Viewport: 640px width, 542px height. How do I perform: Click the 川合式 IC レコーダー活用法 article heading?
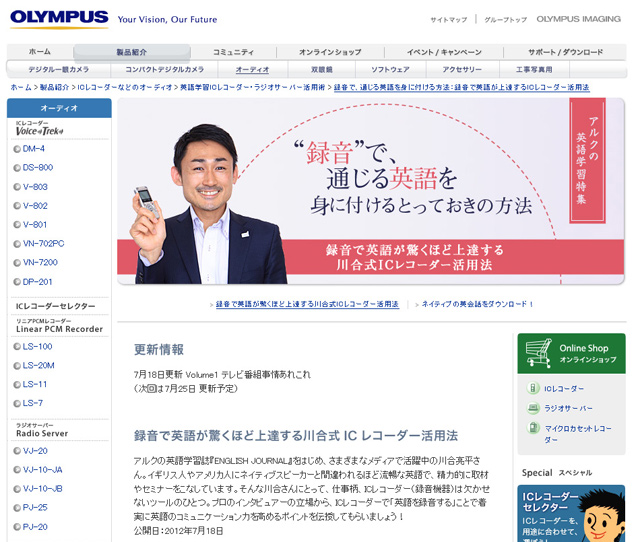tap(296, 436)
